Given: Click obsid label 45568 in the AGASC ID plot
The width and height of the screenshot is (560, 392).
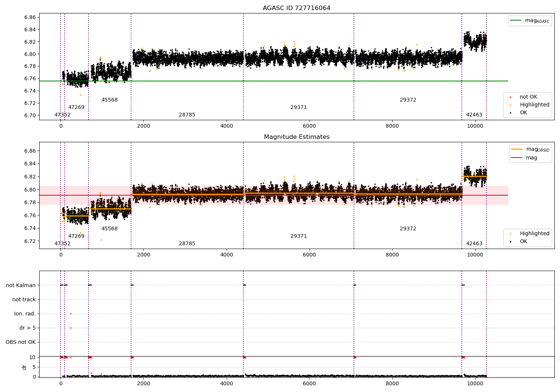Looking at the screenshot, I should [x=109, y=100].
